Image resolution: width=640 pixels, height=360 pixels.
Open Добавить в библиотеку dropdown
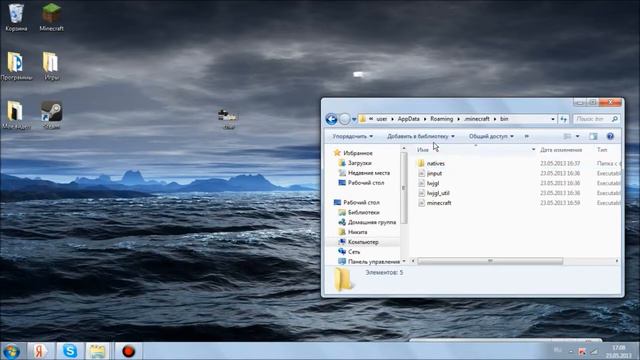click(x=420, y=136)
